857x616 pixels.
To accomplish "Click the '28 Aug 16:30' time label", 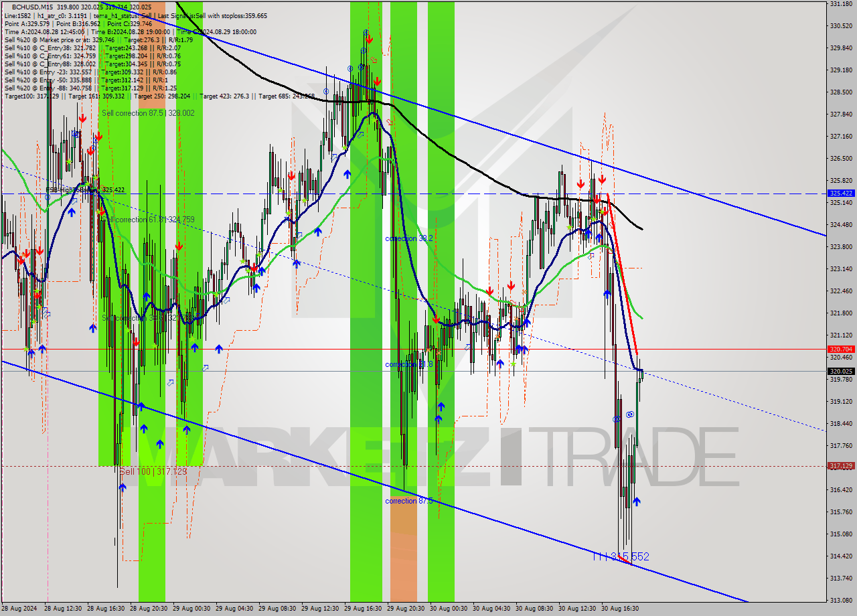I will coord(105,609).
